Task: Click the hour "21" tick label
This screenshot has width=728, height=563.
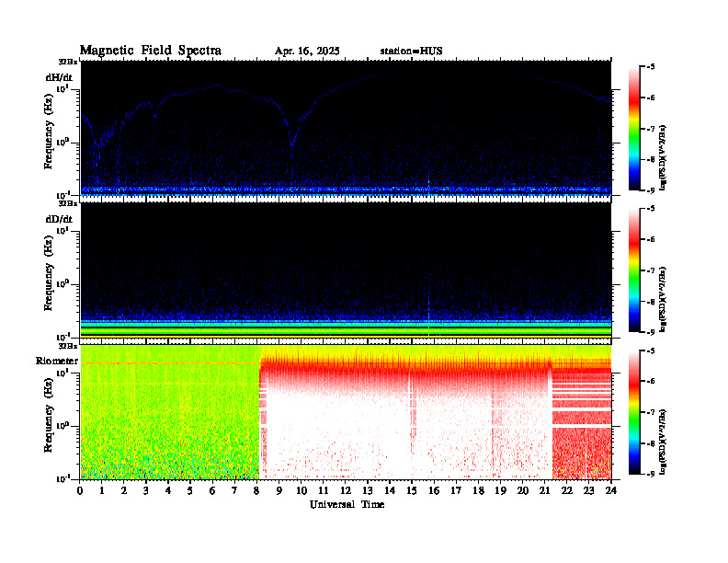Action: click(544, 491)
